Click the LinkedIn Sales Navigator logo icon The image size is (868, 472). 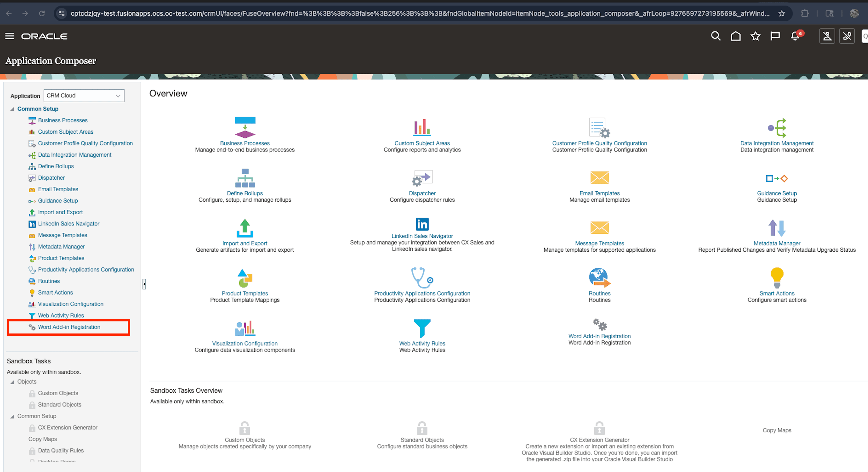tap(422, 224)
